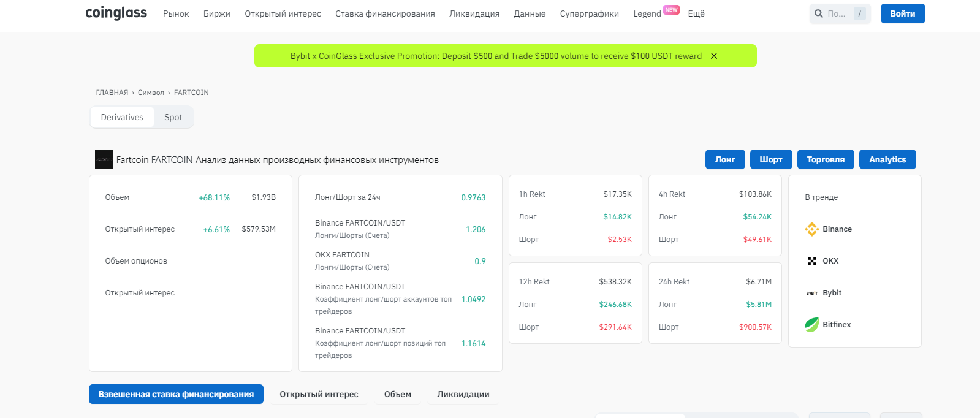Click the Шорт button
The image size is (980, 418).
(771, 159)
